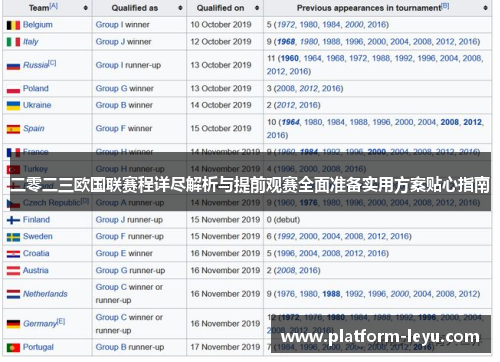The height and width of the screenshot is (362, 500).
Task: Open the Sweden team link
Action: (38, 237)
